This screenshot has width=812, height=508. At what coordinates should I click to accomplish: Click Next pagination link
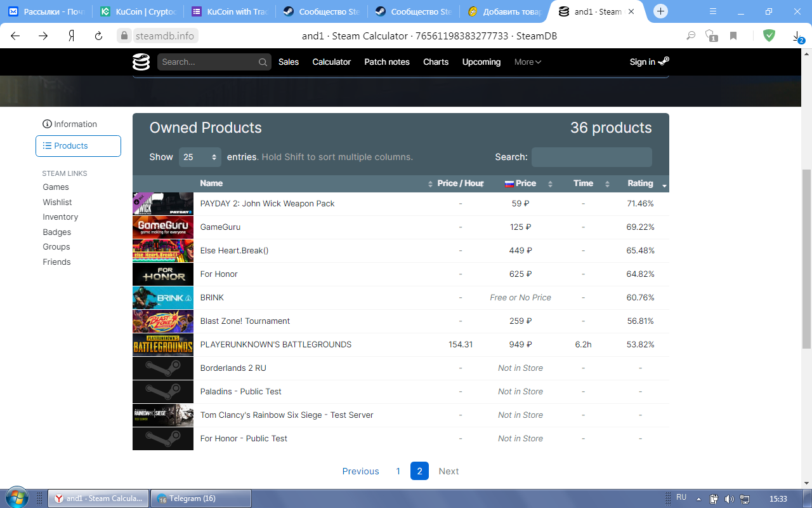click(449, 471)
